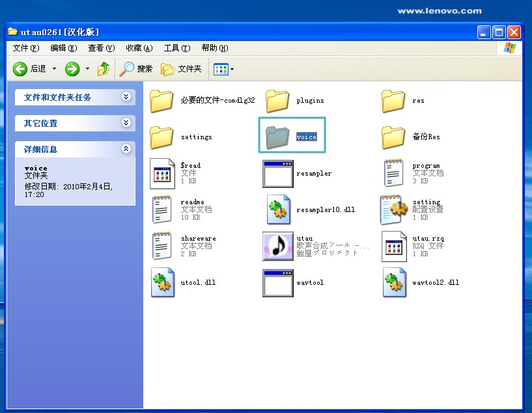Image resolution: width=532 pixels, height=413 pixels.
Task: Select the readme text document icon
Action: (161, 209)
